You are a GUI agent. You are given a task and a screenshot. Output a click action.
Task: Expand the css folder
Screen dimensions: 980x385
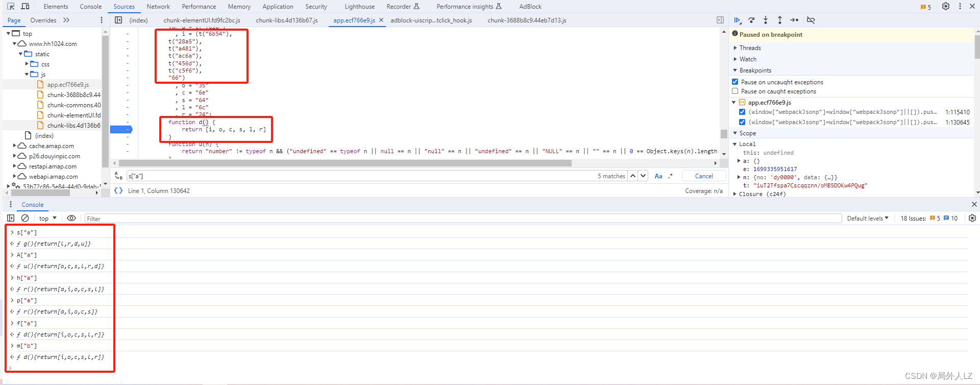(x=27, y=64)
